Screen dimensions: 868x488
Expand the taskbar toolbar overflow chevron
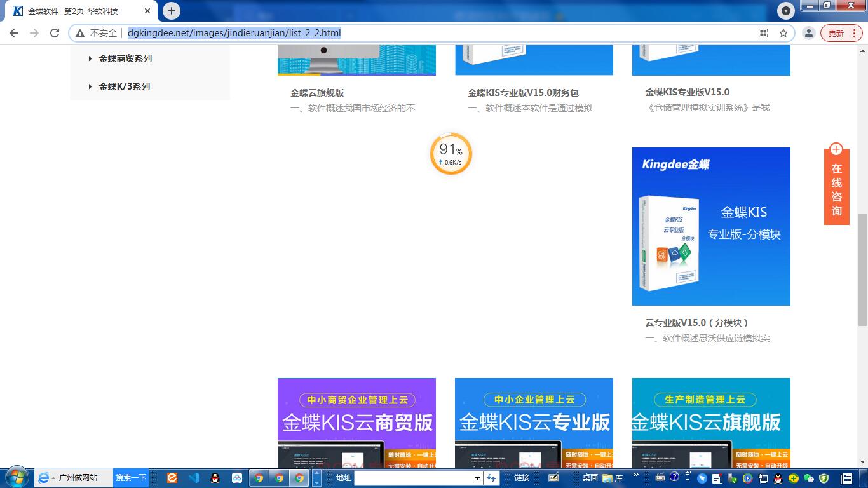[x=635, y=475]
